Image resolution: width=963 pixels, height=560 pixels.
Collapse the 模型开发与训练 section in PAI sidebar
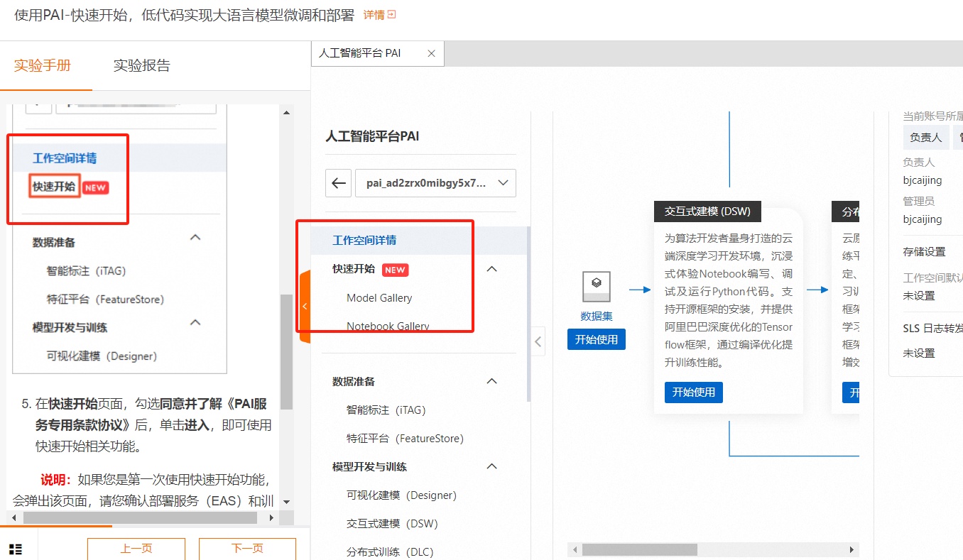[491, 466]
